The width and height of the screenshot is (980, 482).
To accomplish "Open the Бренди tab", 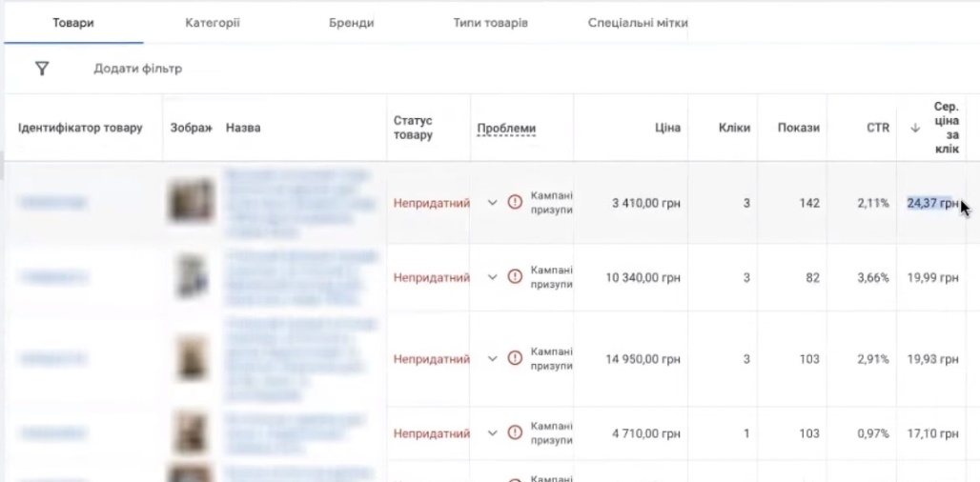I will (351, 23).
